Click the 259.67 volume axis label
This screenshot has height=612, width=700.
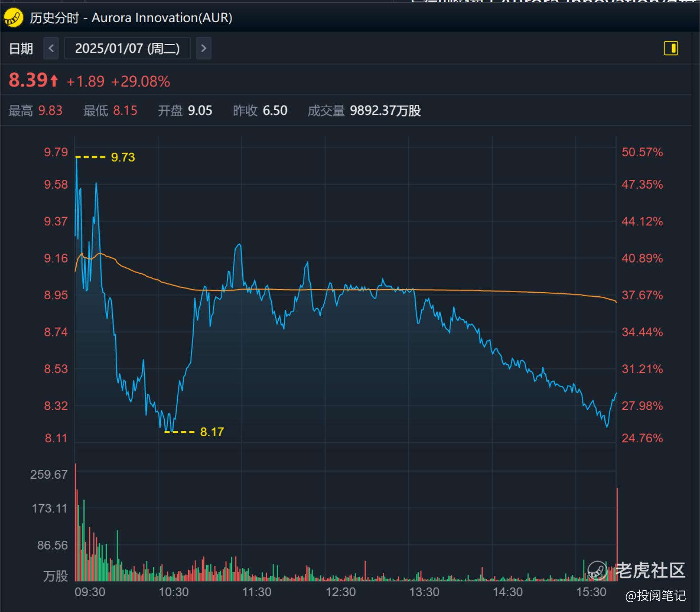pyautogui.click(x=49, y=475)
